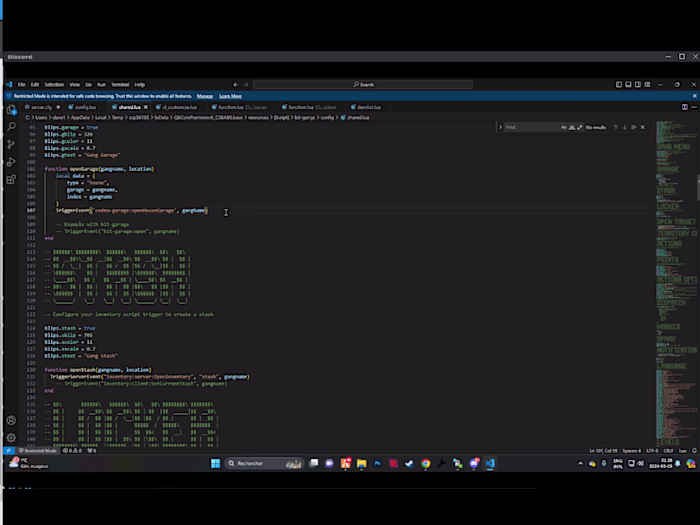The height and width of the screenshot is (525, 700).
Task: Switch to the config.lua tab
Action: click(x=83, y=107)
